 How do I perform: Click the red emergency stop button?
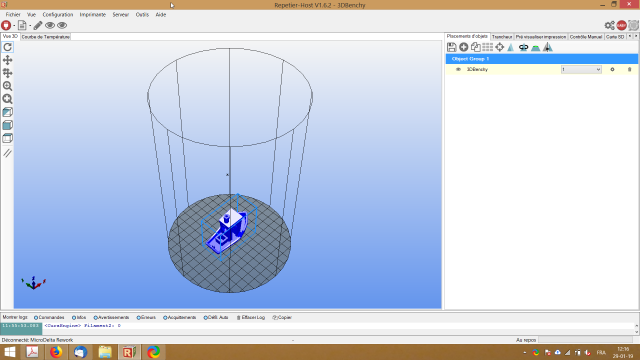click(621, 25)
